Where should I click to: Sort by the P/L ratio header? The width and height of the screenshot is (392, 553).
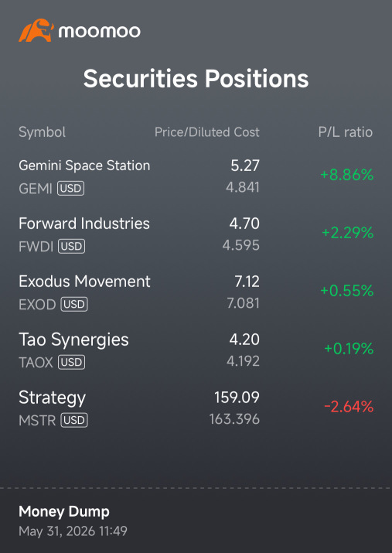pyautogui.click(x=346, y=132)
